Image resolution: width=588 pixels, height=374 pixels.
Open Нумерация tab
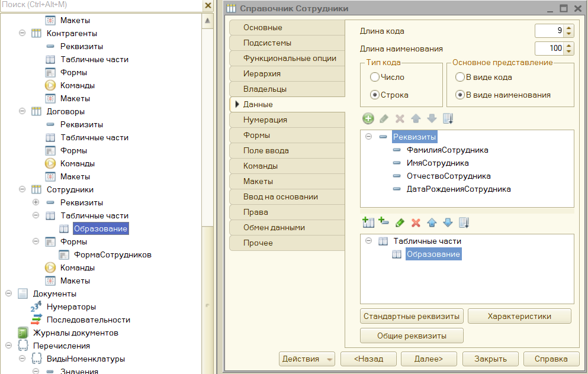(287, 120)
